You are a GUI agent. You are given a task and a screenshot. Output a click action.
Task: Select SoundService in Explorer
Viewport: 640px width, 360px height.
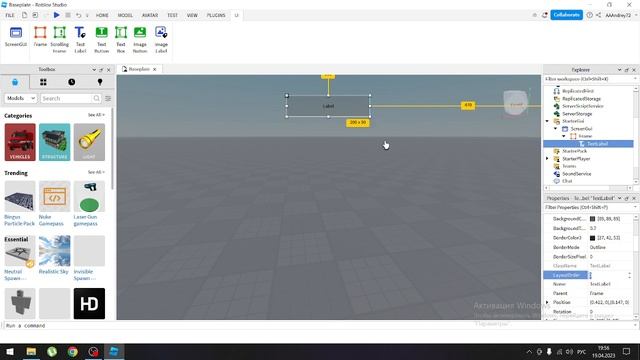tap(576, 173)
